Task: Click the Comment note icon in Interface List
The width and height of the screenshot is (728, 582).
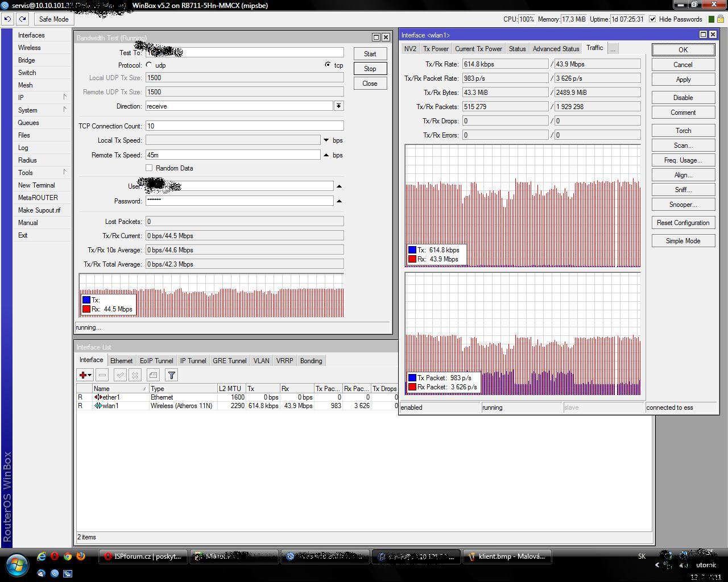Action: [x=153, y=375]
